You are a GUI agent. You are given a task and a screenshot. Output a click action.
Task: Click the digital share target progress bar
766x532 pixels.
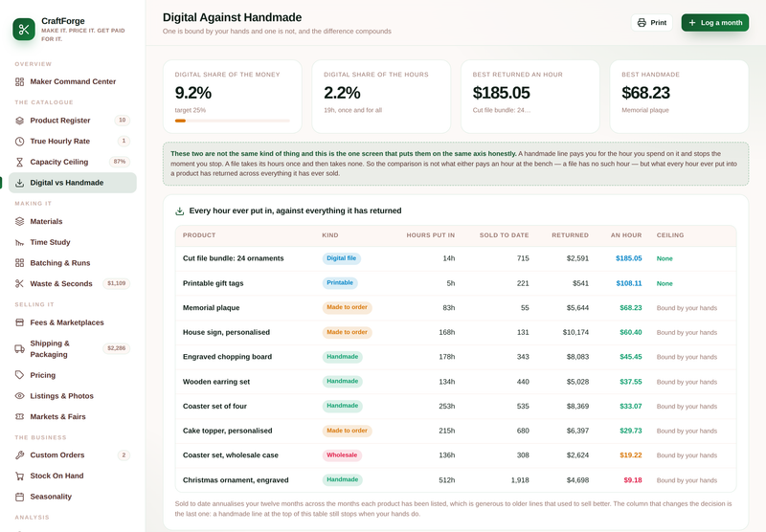[x=232, y=121]
